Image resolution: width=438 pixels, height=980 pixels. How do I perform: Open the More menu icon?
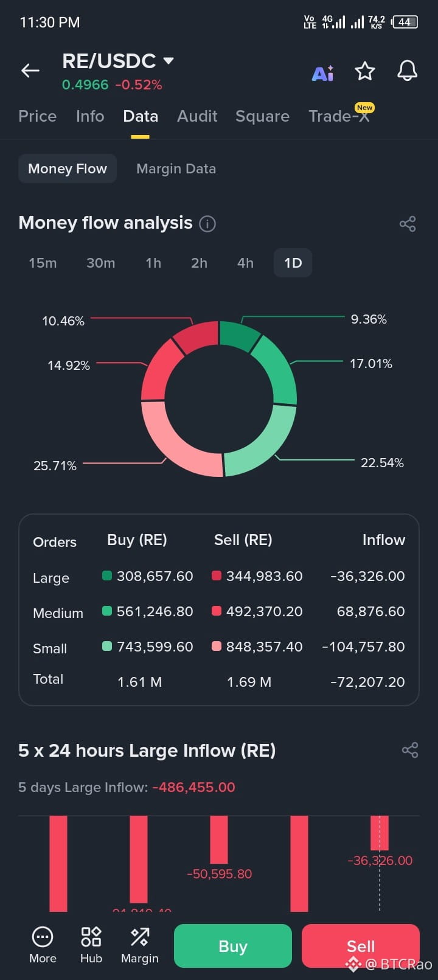[43, 945]
